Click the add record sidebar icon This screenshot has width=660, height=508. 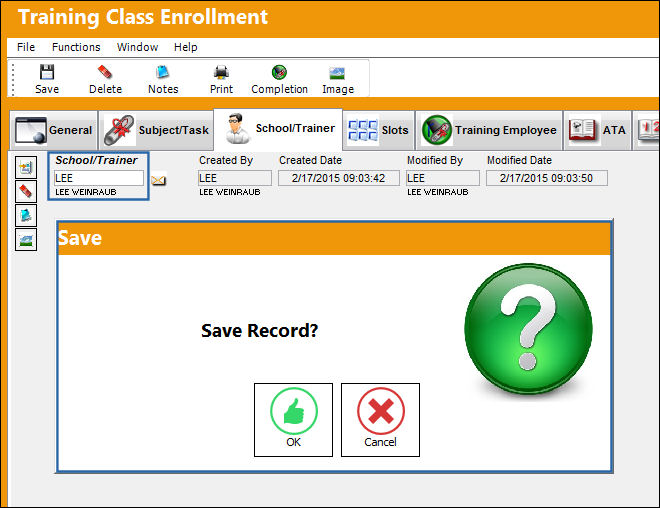26,168
